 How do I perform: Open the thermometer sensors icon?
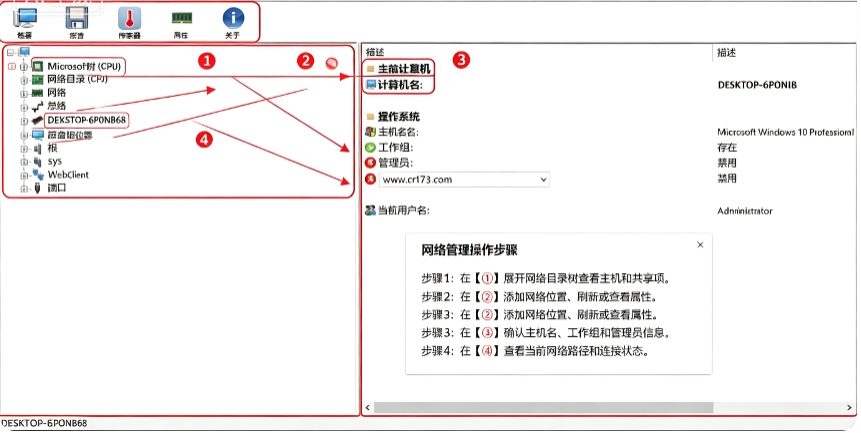pos(130,19)
